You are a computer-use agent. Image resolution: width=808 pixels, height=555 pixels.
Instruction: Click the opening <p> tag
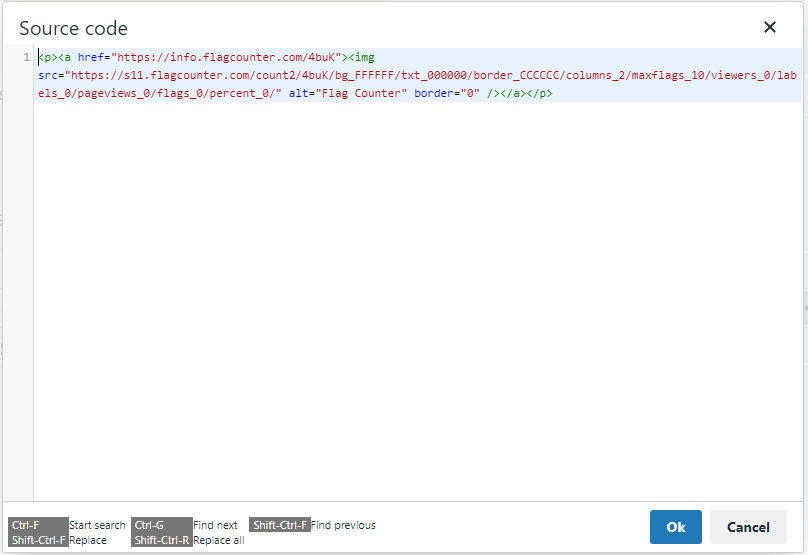[x=48, y=57]
